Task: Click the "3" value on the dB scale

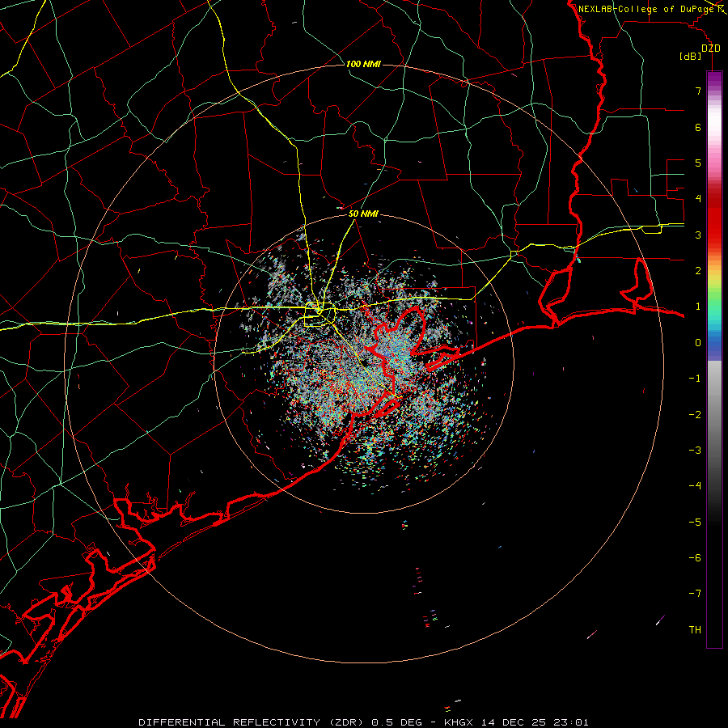Action: pos(698,235)
